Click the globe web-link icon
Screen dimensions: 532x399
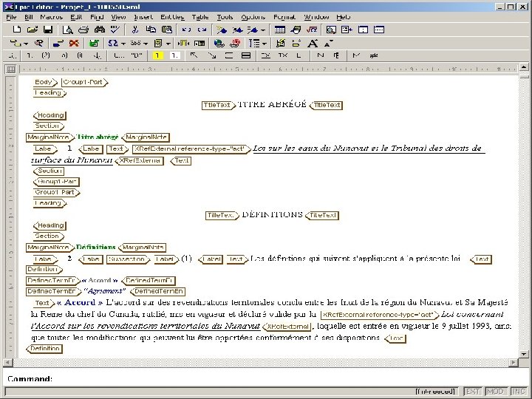(219, 43)
